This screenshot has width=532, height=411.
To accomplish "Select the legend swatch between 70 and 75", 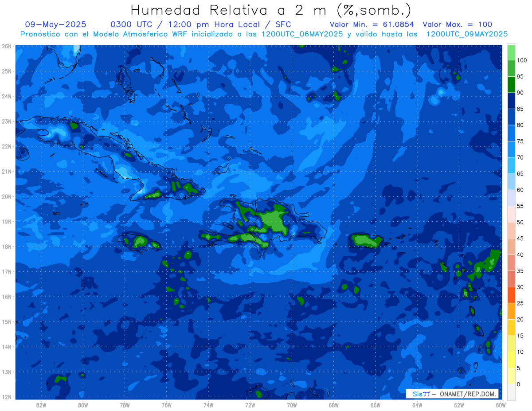I will 511,149.
